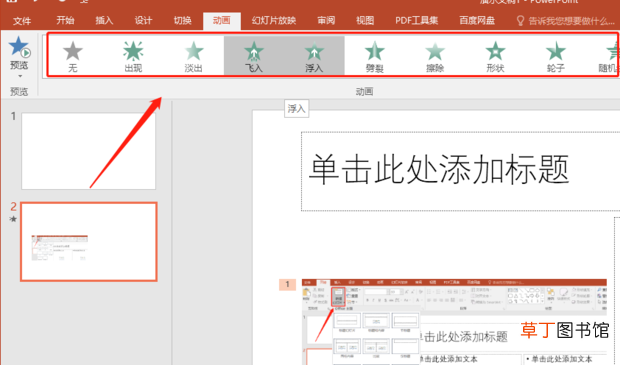Image resolution: width=620 pixels, height=365 pixels.
Task: Click the 单击此处添加标题 title placeholder
Action: tap(461, 171)
